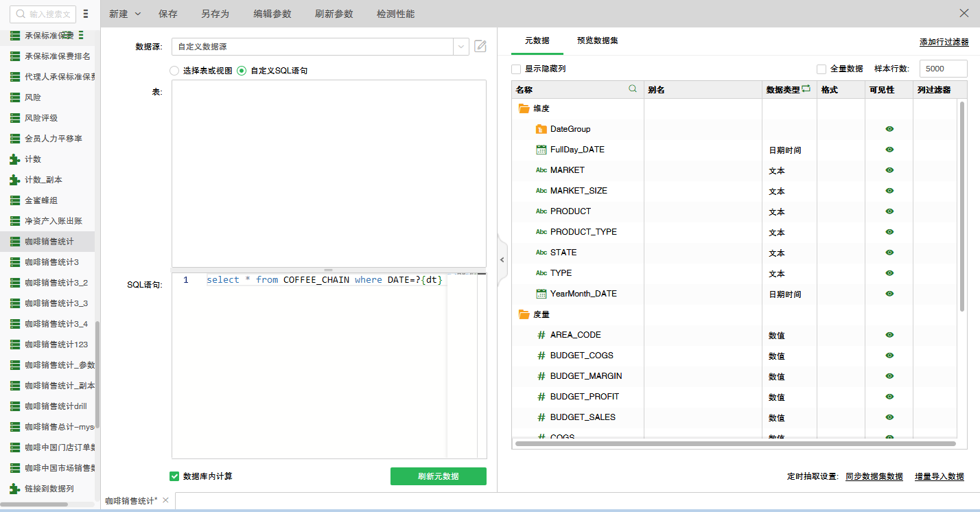Click the three-dot menu icon beside the search box
Screen dimensions: 980x512
[85, 14]
